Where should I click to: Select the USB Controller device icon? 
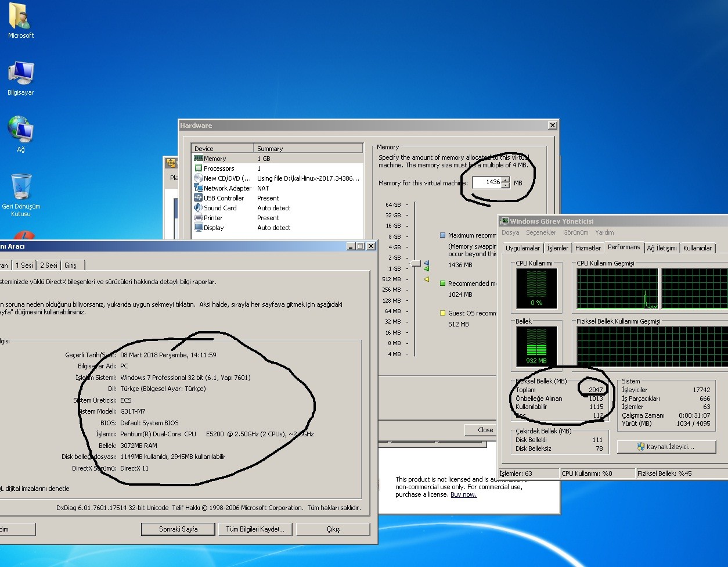[x=199, y=198]
